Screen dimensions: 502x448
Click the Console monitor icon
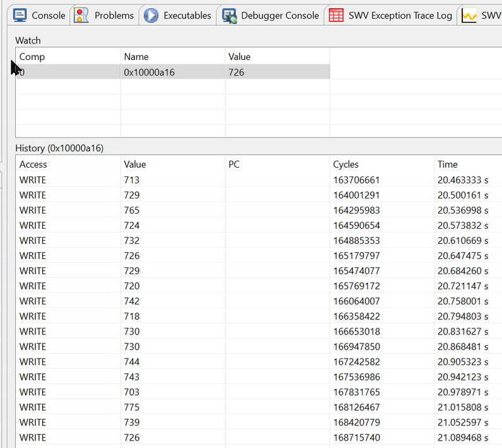[x=20, y=15]
